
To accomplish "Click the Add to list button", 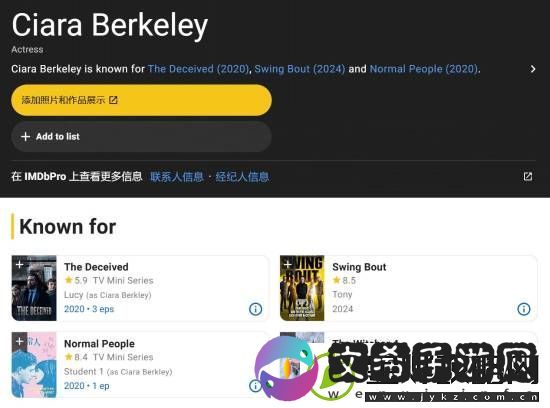I will click(141, 136).
